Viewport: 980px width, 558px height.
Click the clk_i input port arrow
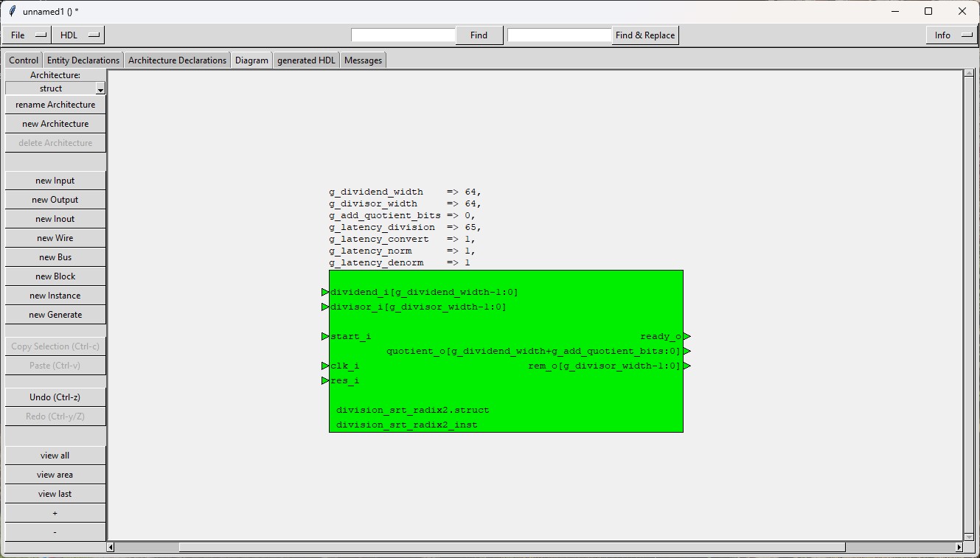[325, 366]
